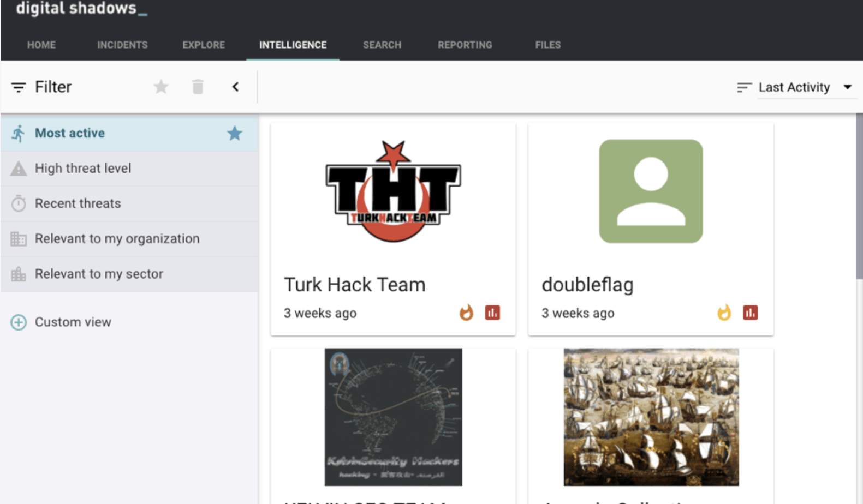Select the INTELLIGENCE tab

(293, 45)
